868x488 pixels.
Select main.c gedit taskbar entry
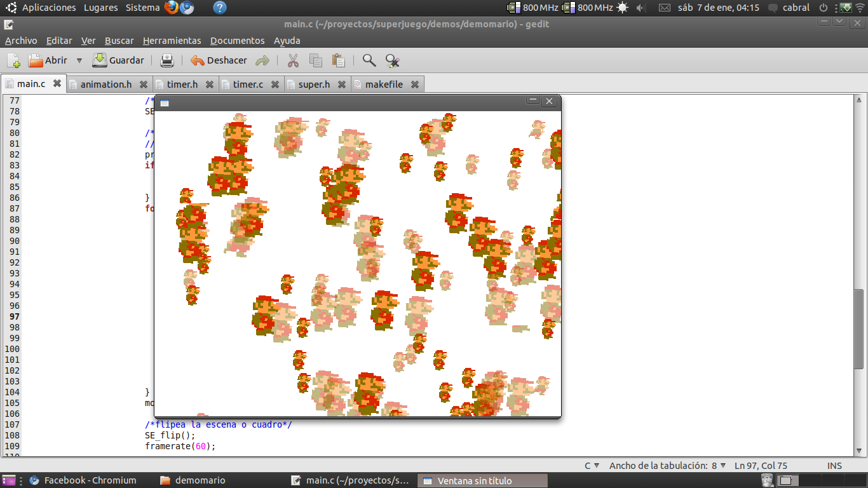(x=351, y=480)
